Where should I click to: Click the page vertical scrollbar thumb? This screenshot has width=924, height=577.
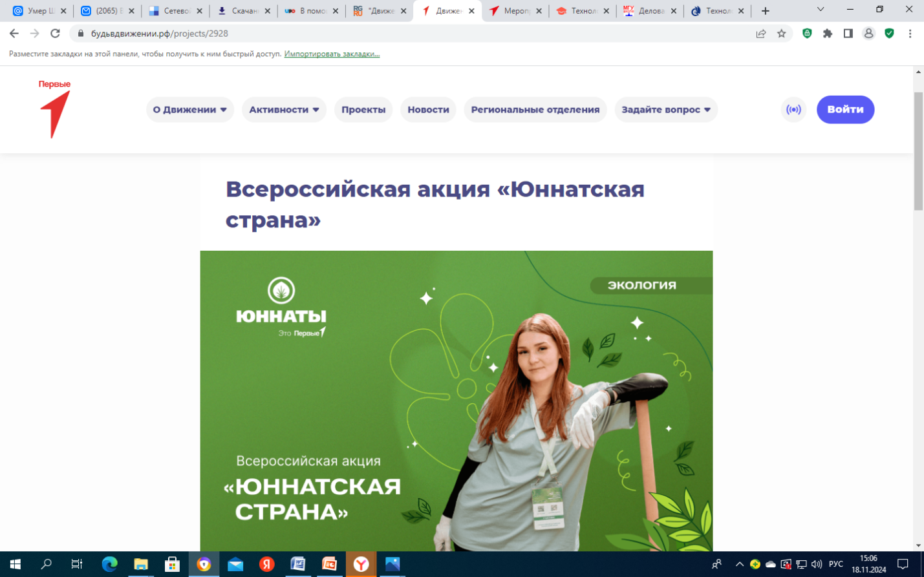click(918, 152)
